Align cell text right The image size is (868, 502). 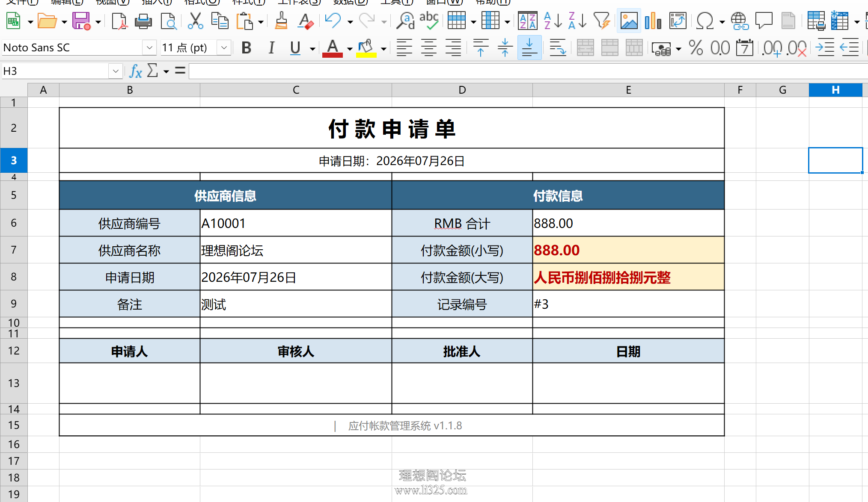point(453,48)
